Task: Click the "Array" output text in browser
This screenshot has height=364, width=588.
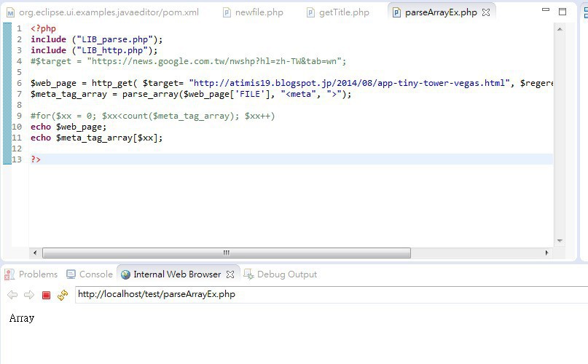Action: [22, 318]
